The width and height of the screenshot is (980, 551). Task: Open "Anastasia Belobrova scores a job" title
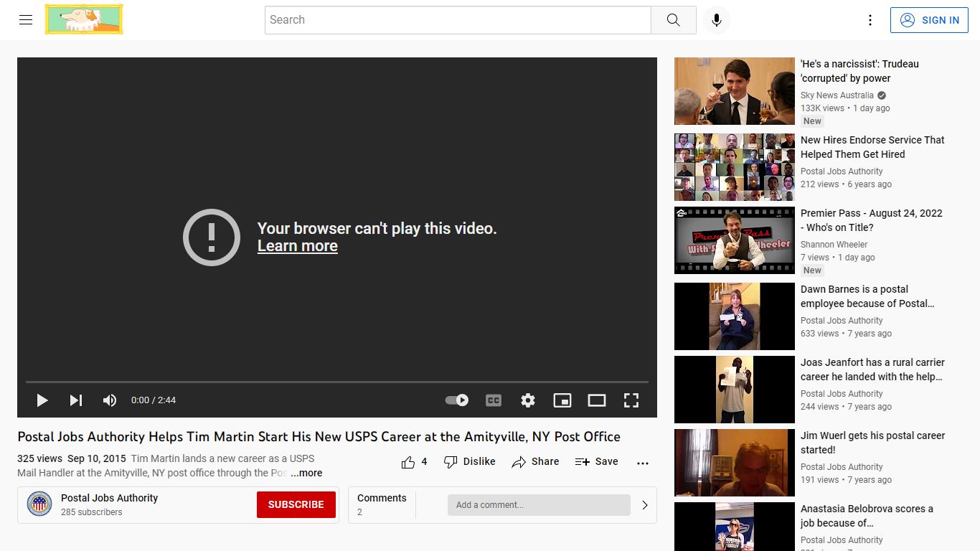click(867, 516)
